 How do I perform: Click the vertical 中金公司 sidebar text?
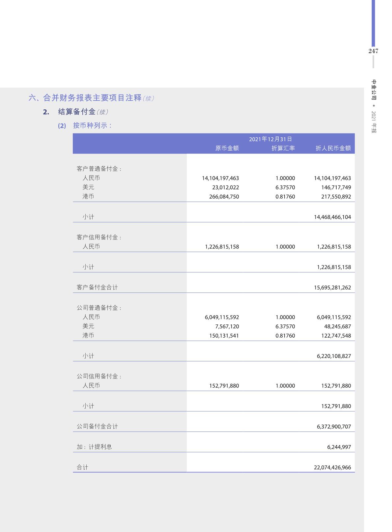[x=374, y=90]
